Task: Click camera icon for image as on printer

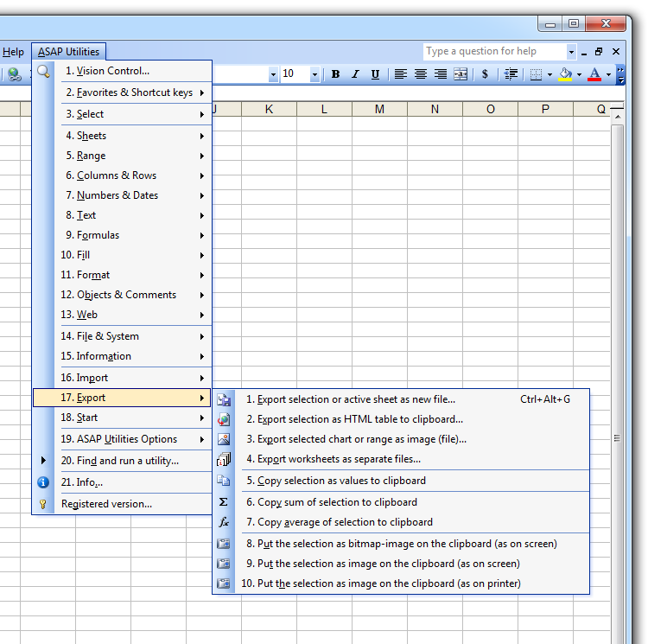Action: coord(224,583)
